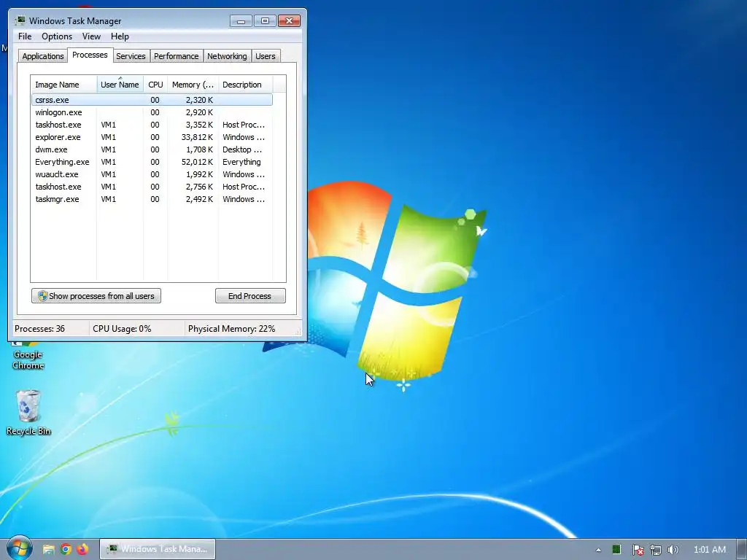
Task: Click the green CPU meter tray icon
Action: point(616,550)
